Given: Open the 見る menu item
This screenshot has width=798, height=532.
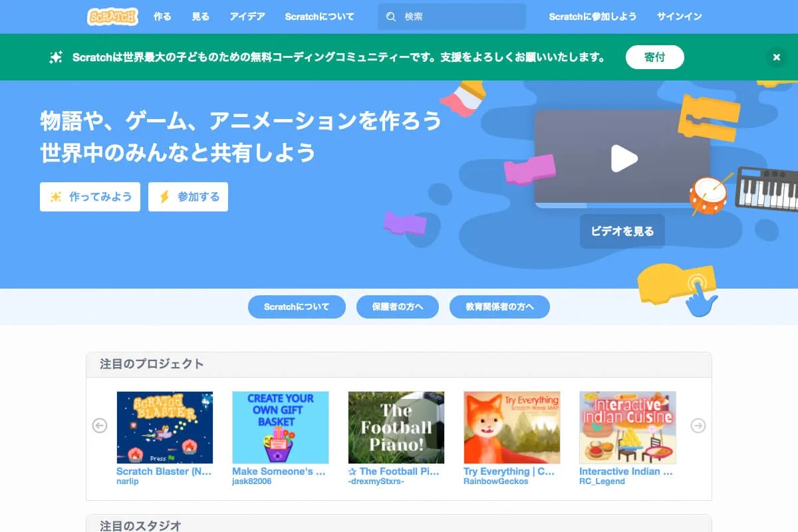Looking at the screenshot, I should (200, 17).
